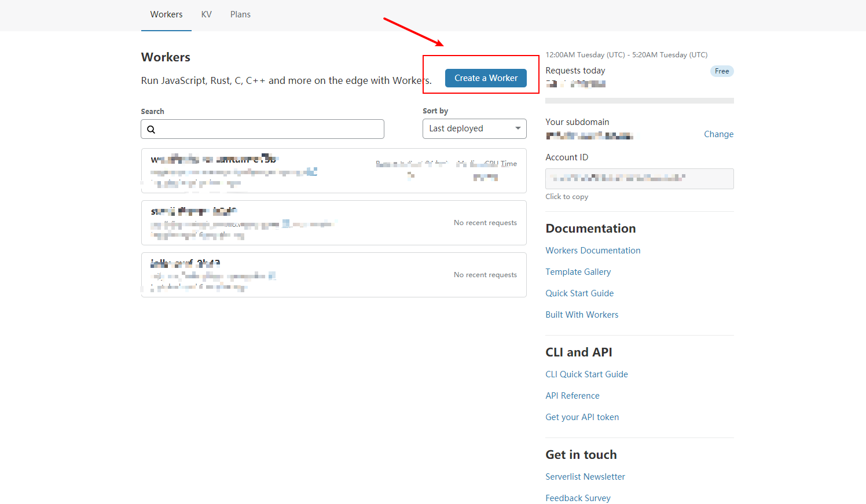Click the Create a Worker button
Image resolution: width=866 pixels, height=504 pixels.
486,78
